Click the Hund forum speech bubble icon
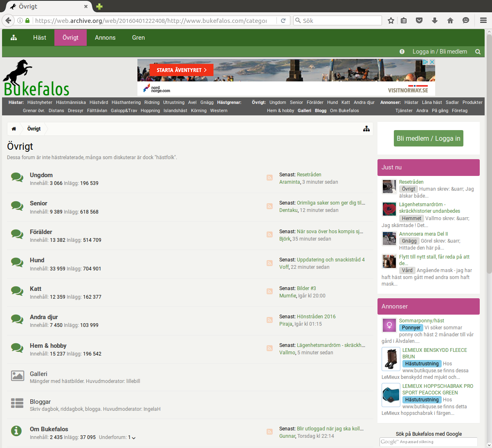Viewport: 492px width, 448px height. [17, 262]
